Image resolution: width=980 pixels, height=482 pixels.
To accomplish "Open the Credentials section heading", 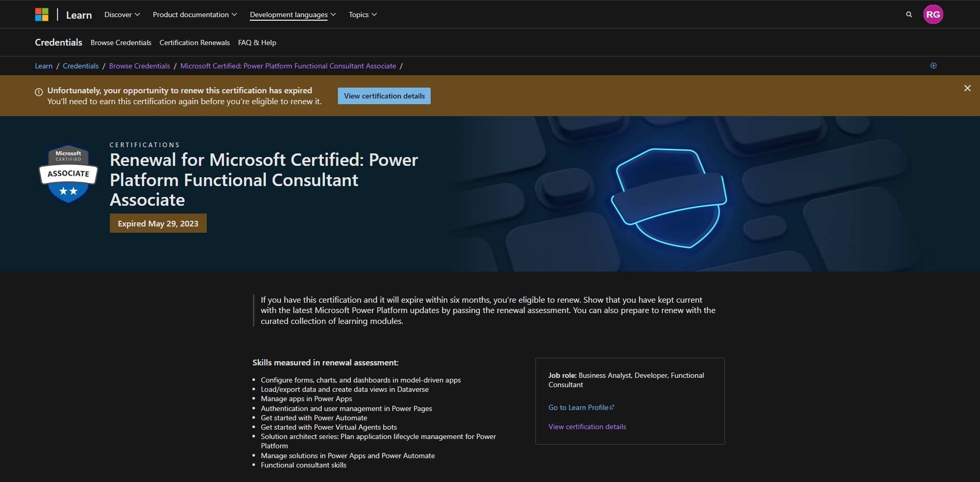I will [59, 42].
